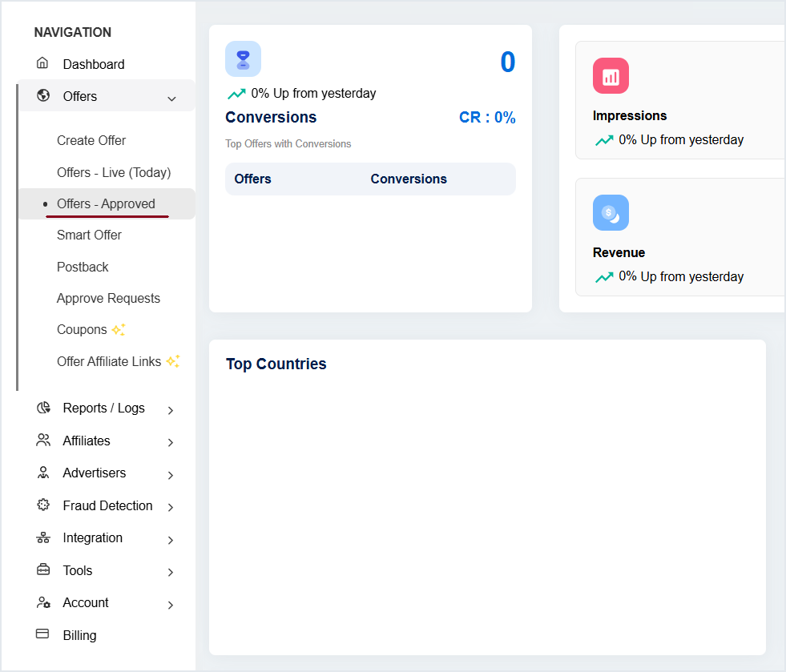
Task: Click the Affiliates people icon
Action: click(43, 441)
